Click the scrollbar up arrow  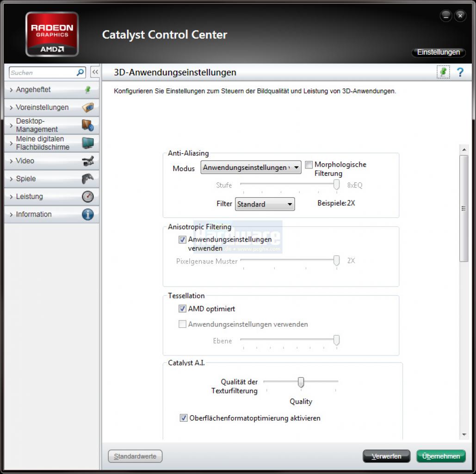coord(464,150)
